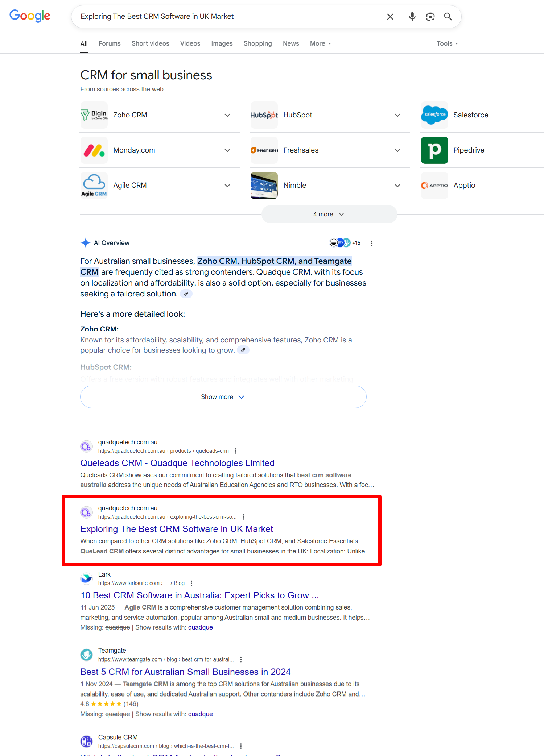544x756 pixels.
Task: Open the More search filters dropdown
Action: [320, 43]
